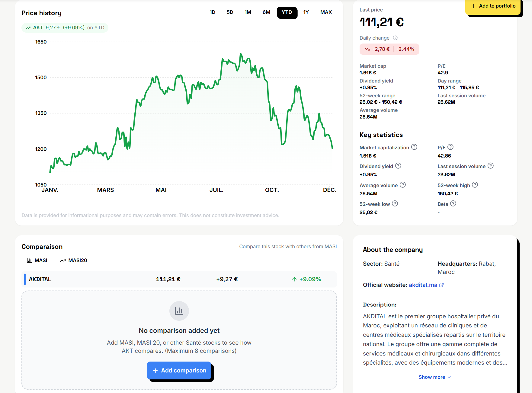Switch chart to 1D range
Image resolution: width=532 pixels, height=393 pixels.
(212, 12)
